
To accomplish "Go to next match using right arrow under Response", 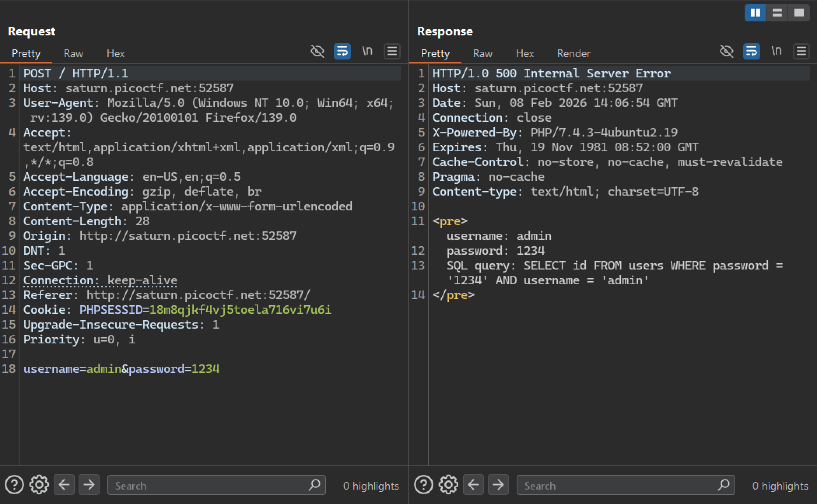I will tap(498, 485).
